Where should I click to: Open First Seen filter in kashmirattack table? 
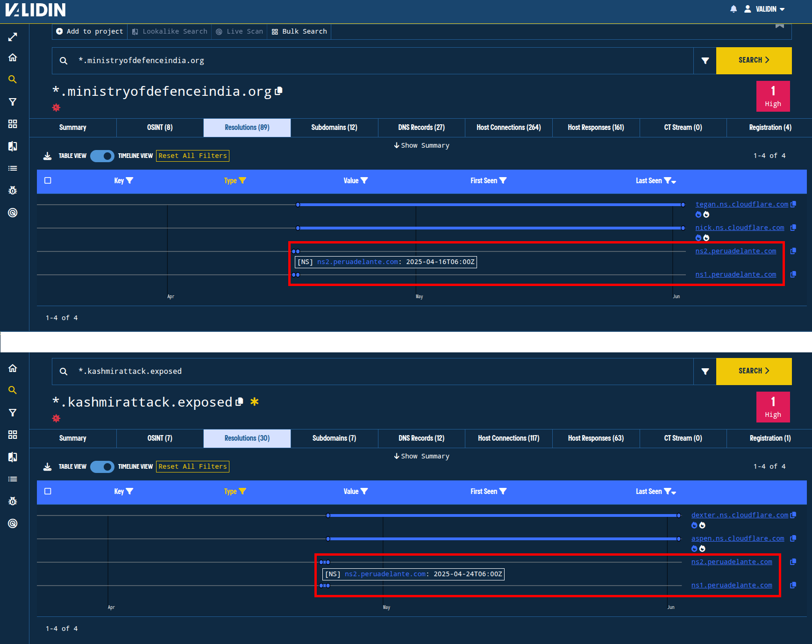coord(503,492)
